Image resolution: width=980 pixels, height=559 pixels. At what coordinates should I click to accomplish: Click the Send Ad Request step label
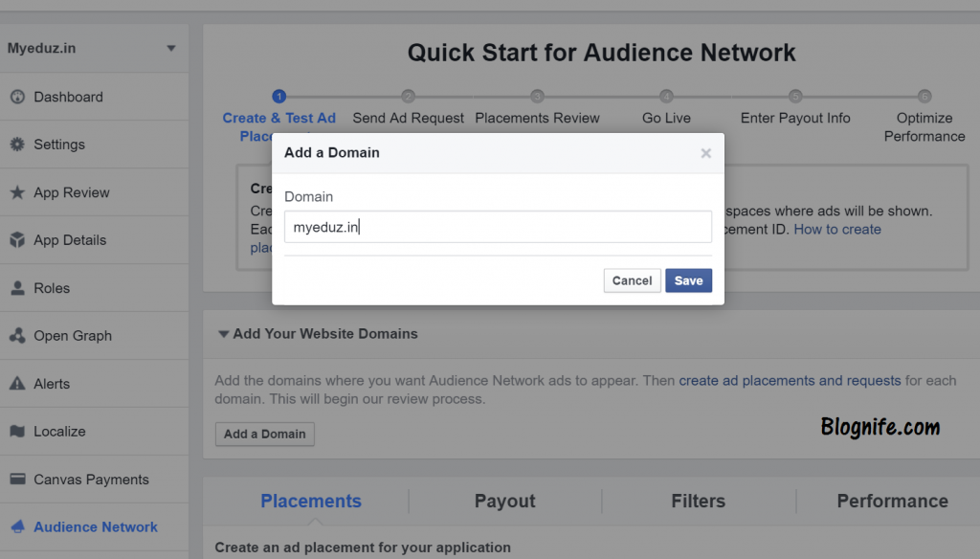[x=408, y=118]
